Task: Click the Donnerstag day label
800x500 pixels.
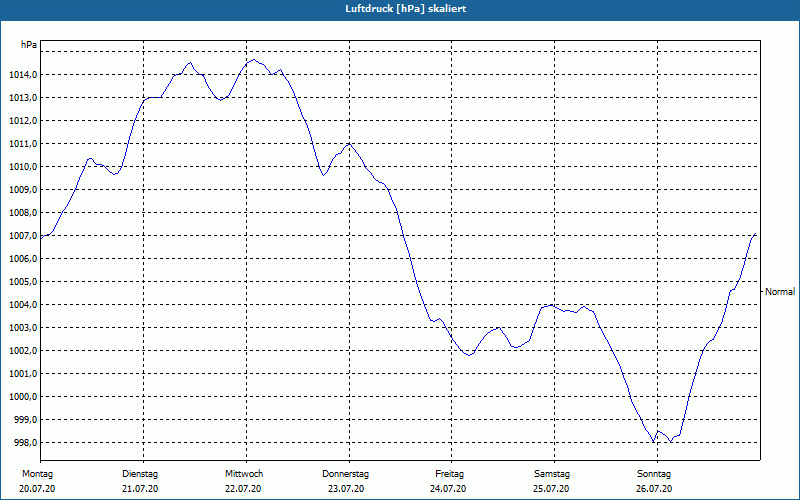Action: 345,474
